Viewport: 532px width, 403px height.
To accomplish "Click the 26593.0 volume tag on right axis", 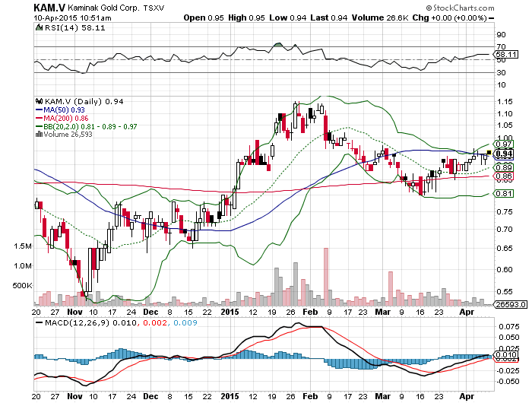I will (511, 304).
